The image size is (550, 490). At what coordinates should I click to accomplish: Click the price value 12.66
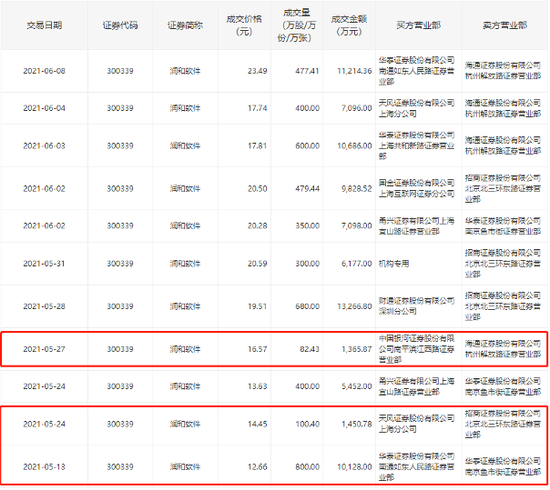[x=257, y=467]
